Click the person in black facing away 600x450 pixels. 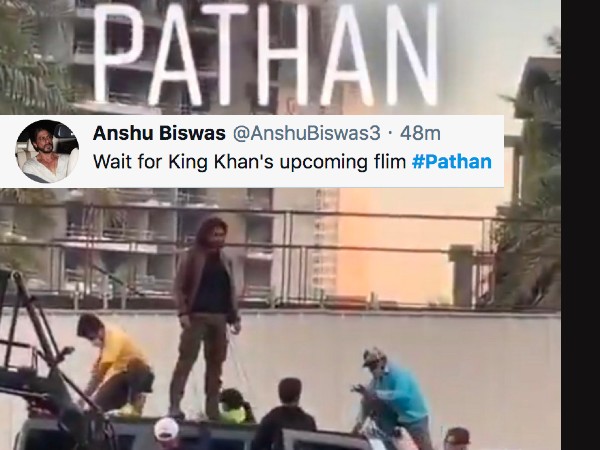(x=284, y=415)
